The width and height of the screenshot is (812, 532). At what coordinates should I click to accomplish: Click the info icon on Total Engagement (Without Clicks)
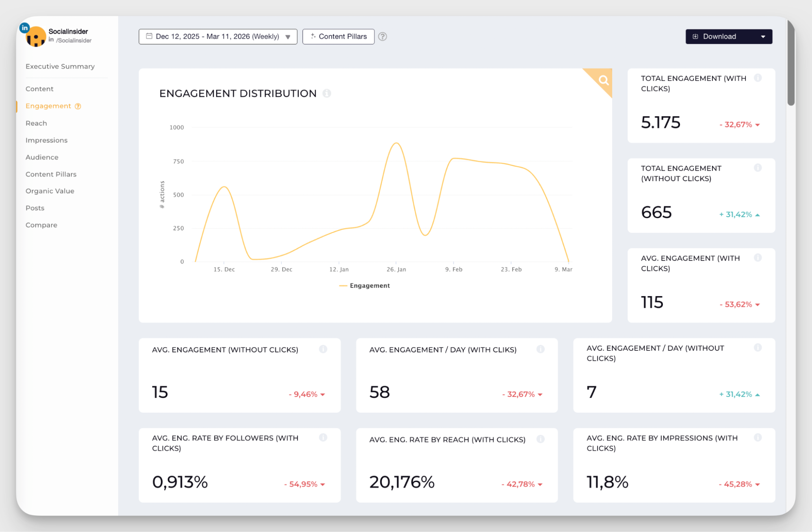pos(758,168)
